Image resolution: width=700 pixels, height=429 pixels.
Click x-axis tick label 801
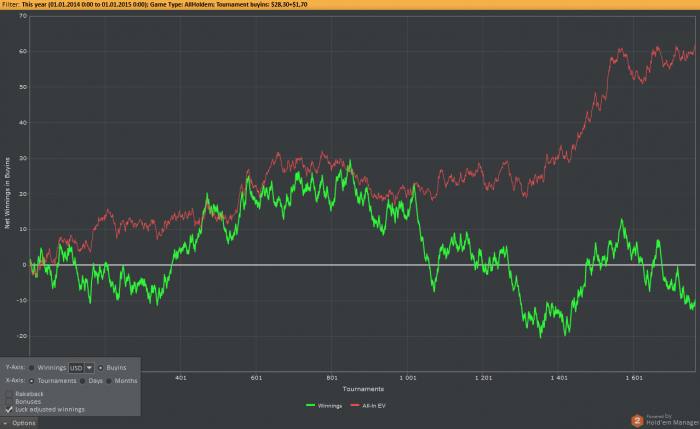point(332,378)
